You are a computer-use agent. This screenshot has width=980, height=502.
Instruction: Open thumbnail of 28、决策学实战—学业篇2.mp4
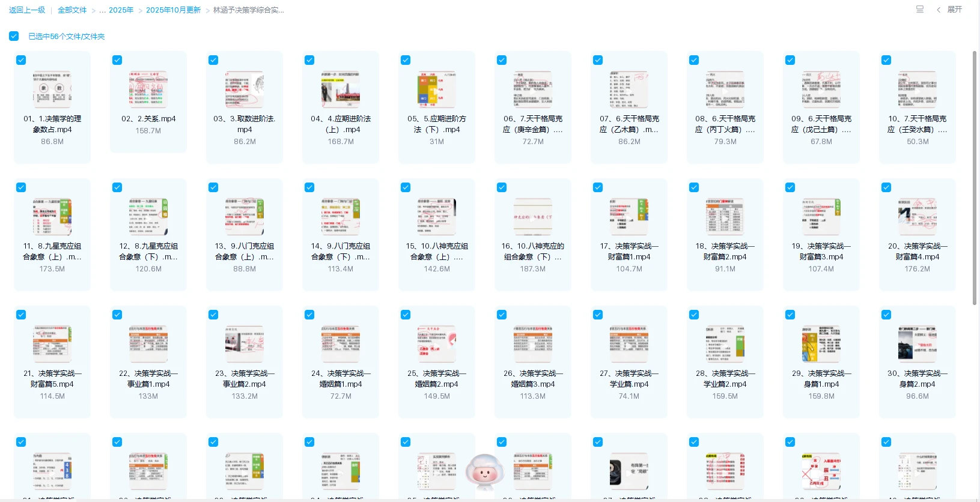[x=725, y=344]
